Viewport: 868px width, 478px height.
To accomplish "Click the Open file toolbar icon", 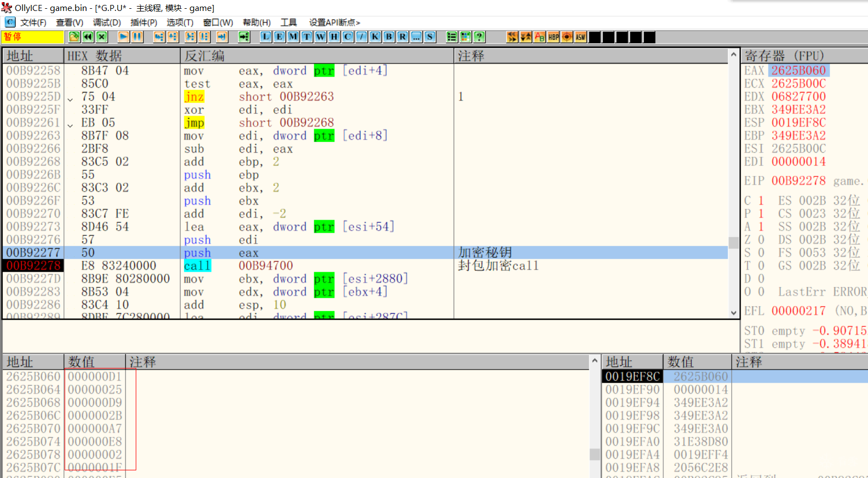I will (x=74, y=37).
